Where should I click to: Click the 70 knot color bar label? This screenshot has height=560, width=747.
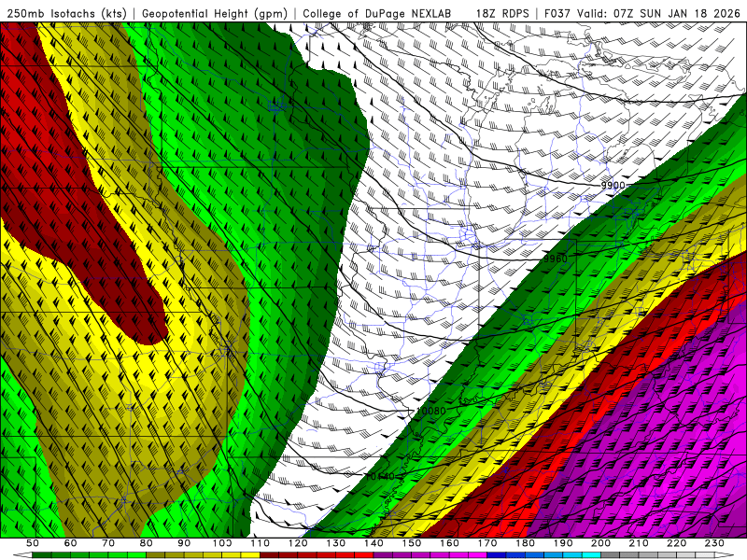(x=108, y=543)
